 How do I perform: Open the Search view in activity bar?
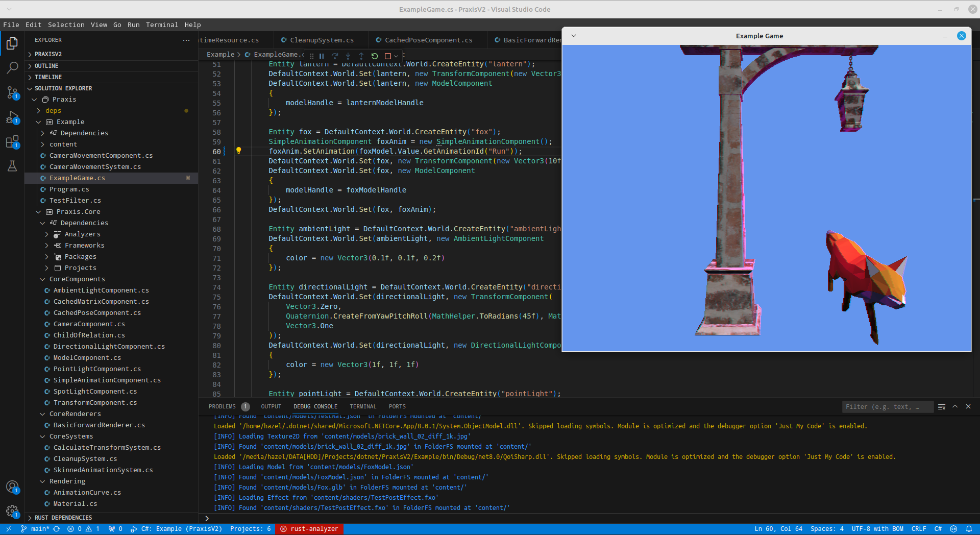point(12,67)
